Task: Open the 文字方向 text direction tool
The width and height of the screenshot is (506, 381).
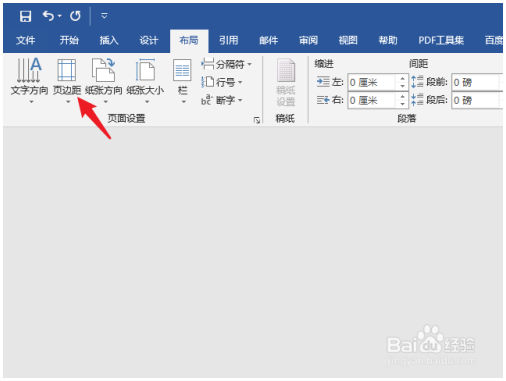Action: point(29,81)
